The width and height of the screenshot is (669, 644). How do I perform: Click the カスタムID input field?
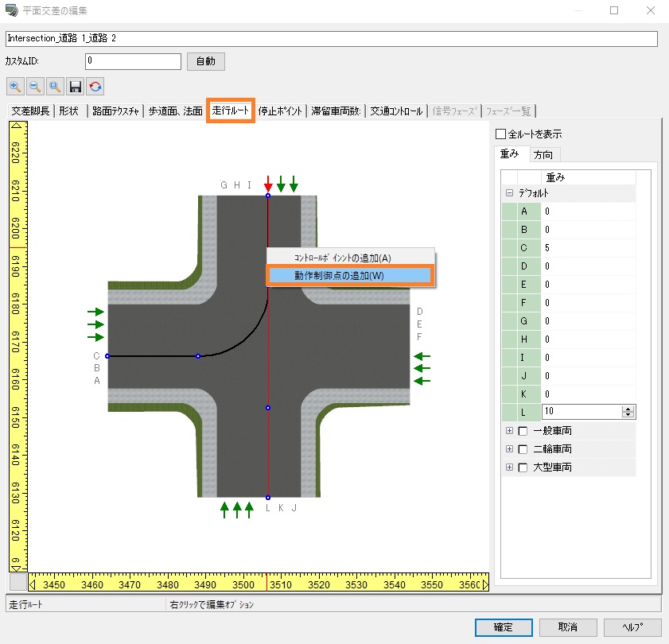click(133, 61)
